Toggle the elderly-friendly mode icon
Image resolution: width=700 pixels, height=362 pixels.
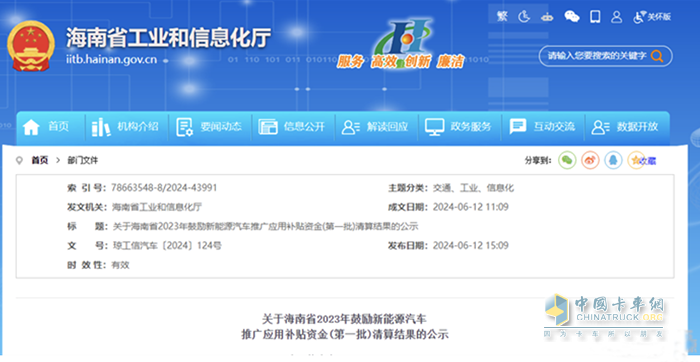click(524, 17)
